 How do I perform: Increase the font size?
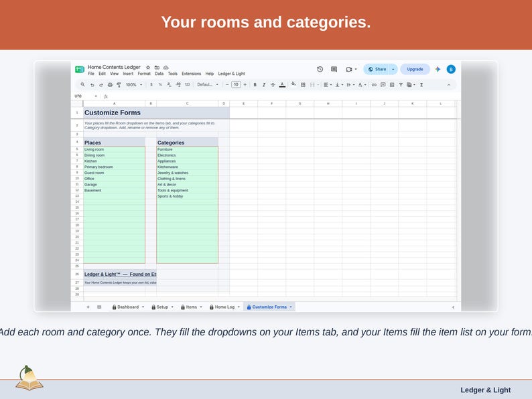click(x=245, y=85)
